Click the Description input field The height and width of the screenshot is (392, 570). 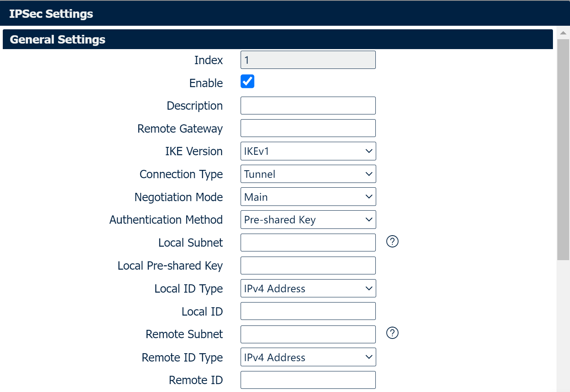(x=308, y=106)
